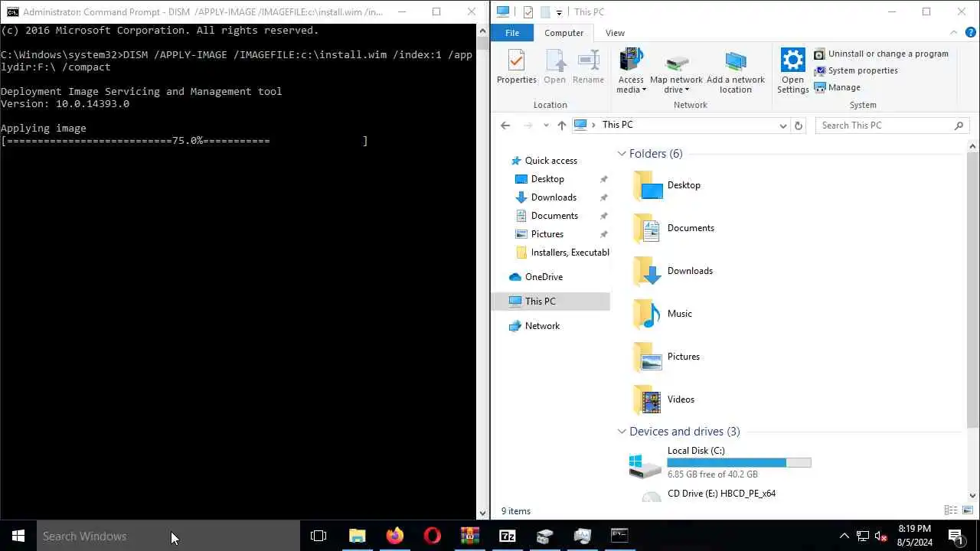Go up one level in Explorer
Viewport: 980px width, 551px height.
click(562, 126)
